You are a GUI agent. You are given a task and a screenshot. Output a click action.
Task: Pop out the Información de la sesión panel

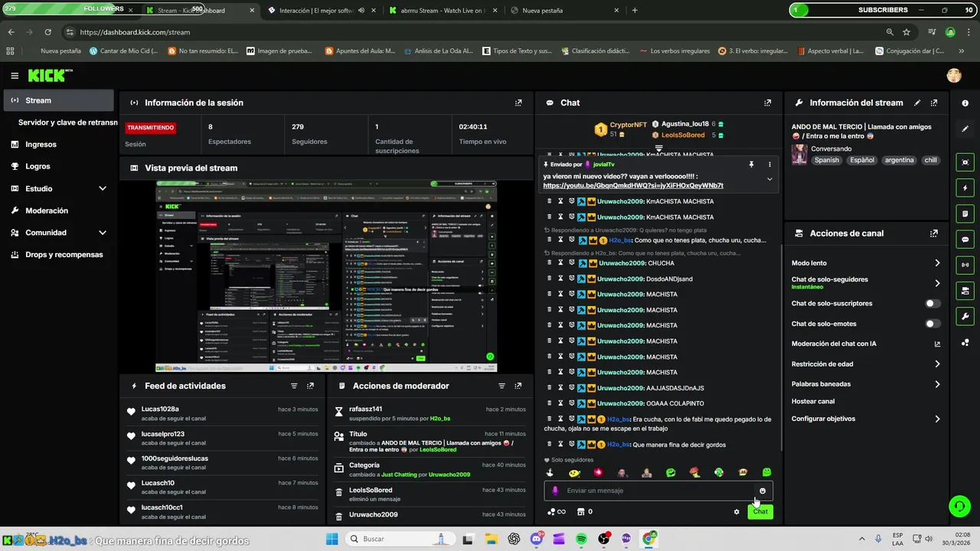pyautogui.click(x=518, y=103)
